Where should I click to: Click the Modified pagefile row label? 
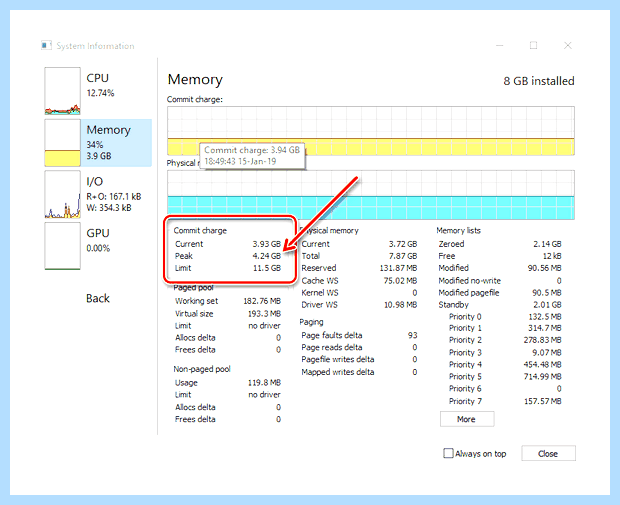point(469,293)
